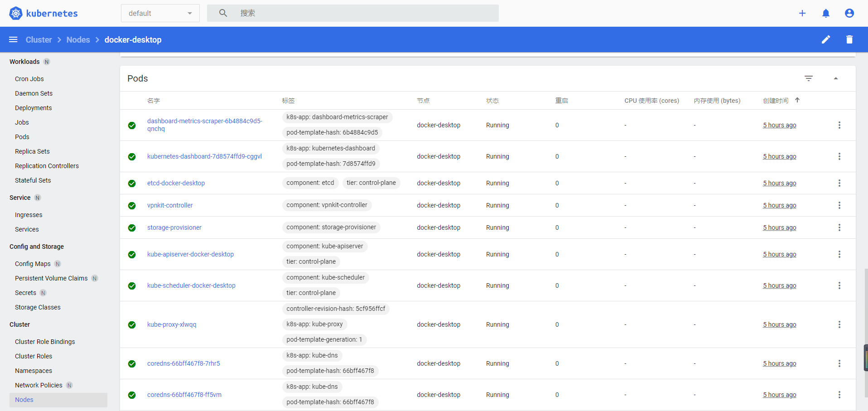Open Cron Jobs in sidebar
The width and height of the screenshot is (868, 411).
[29, 79]
